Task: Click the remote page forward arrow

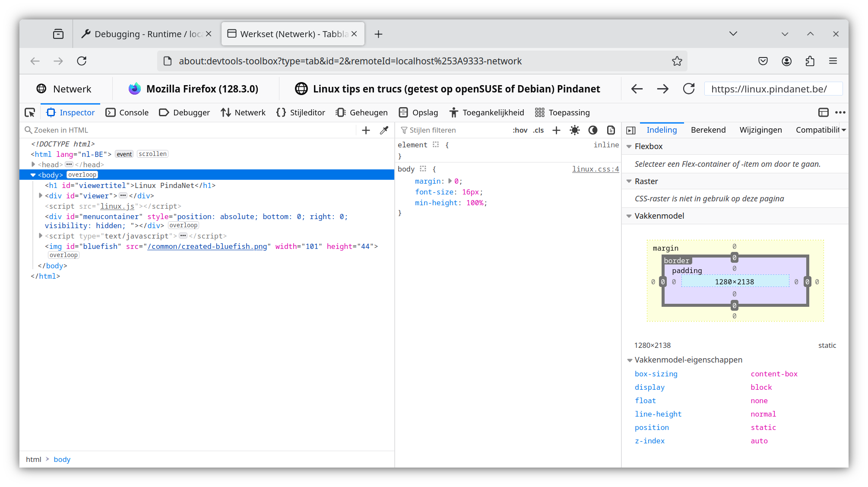Action: [662, 89]
